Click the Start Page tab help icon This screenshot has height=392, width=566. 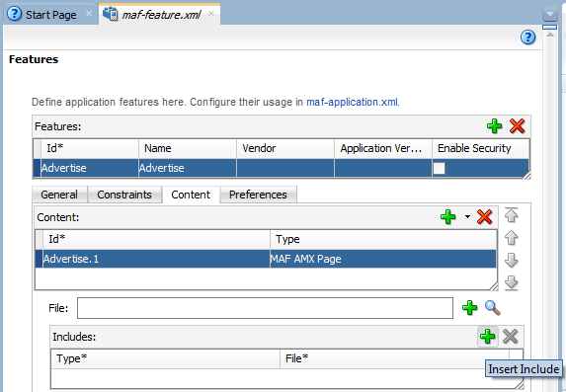pyautogui.click(x=15, y=14)
